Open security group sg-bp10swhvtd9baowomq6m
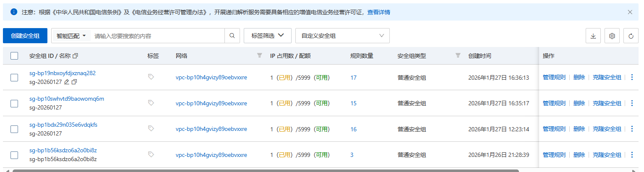Image resolution: width=644 pixels, height=172 pixels. 67,99
